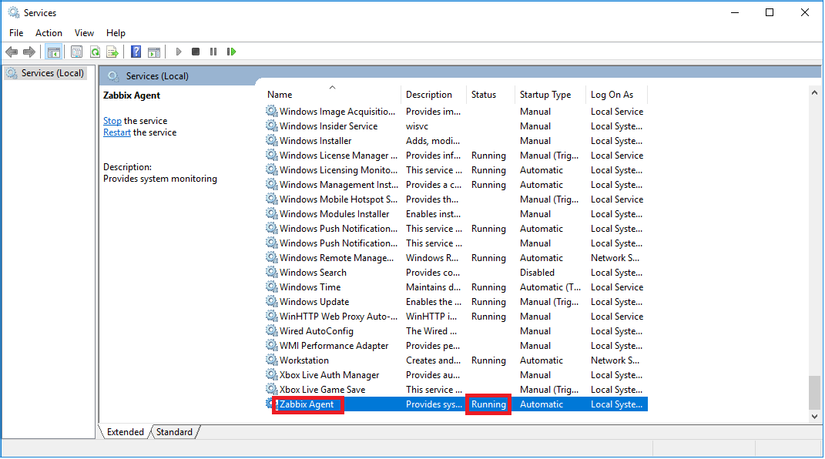Click the Forward arrow toolbar icon

pyautogui.click(x=29, y=52)
